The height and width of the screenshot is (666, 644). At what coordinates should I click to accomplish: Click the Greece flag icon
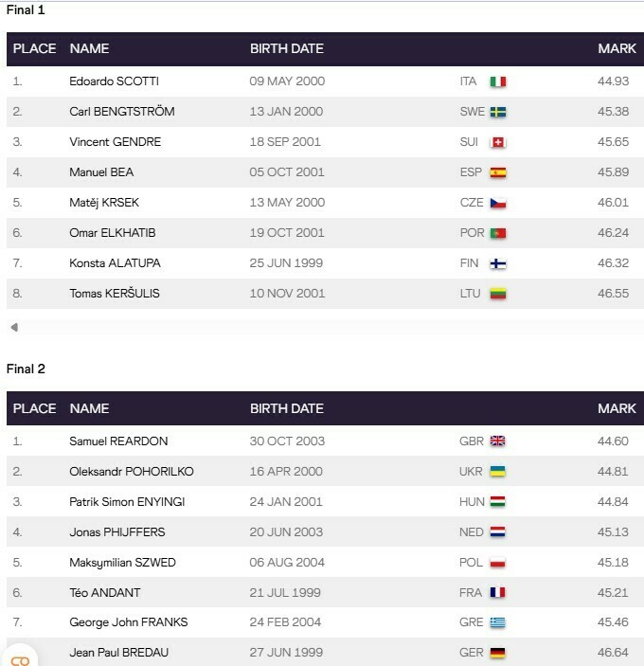tap(497, 622)
